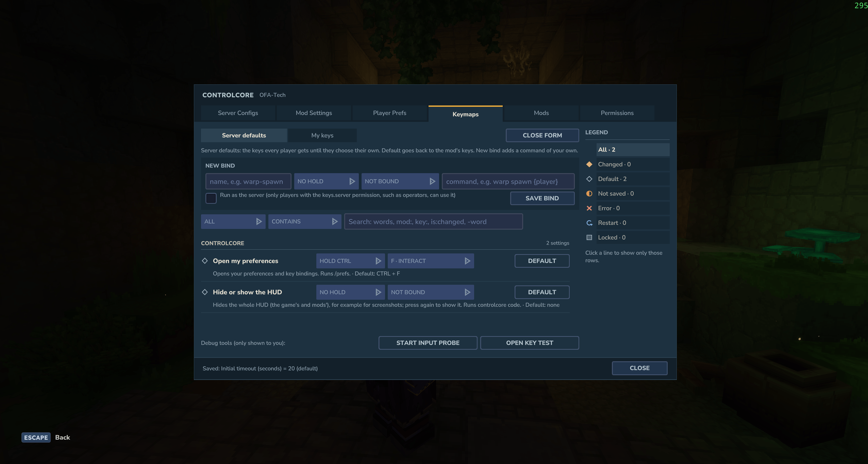Select the Keymaps tab

pyautogui.click(x=465, y=114)
